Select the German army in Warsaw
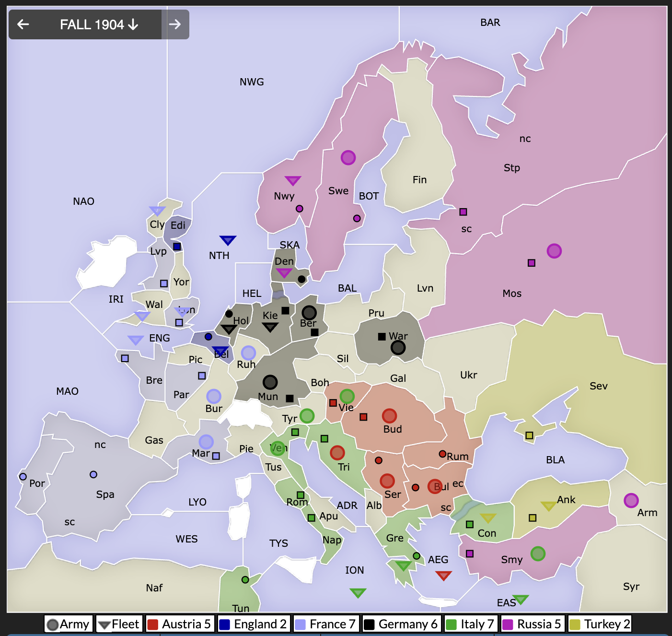Screen dimensions: 672x636 click(398, 347)
